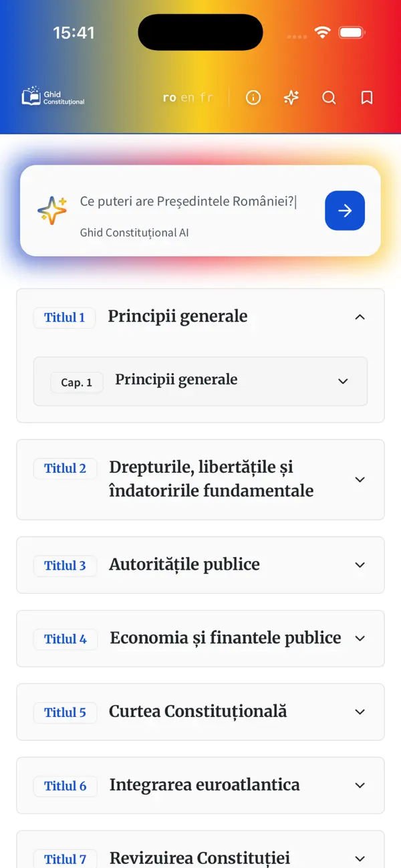The width and height of the screenshot is (401, 868).
Task: Keep Romanian selected as language
Action: pos(168,97)
